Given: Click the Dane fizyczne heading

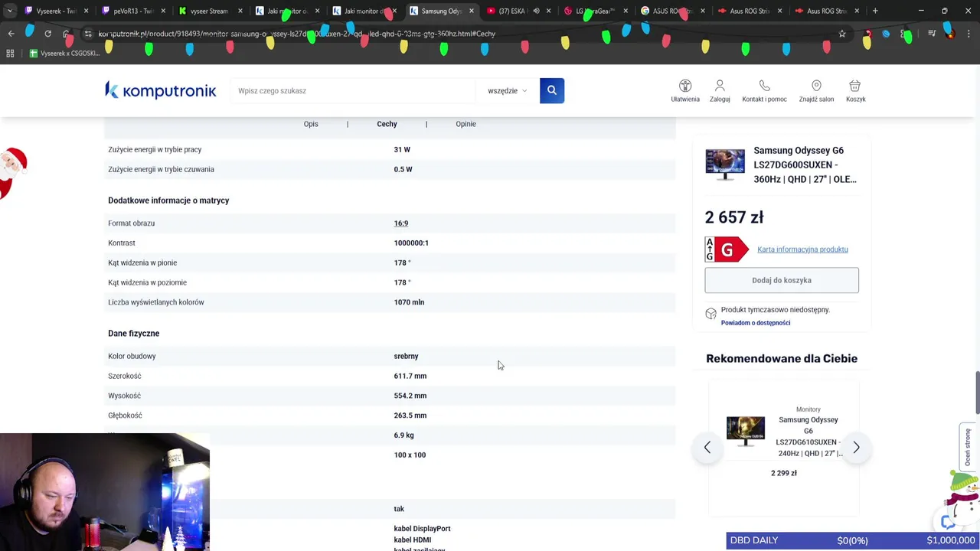Looking at the screenshot, I should [x=134, y=334].
